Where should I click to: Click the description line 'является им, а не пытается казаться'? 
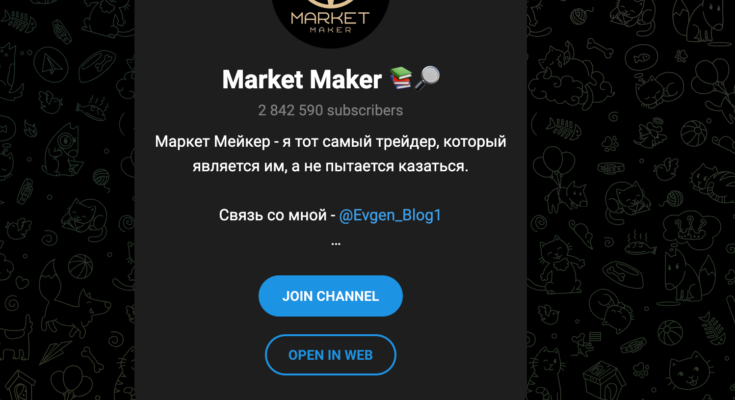coord(330,166)
